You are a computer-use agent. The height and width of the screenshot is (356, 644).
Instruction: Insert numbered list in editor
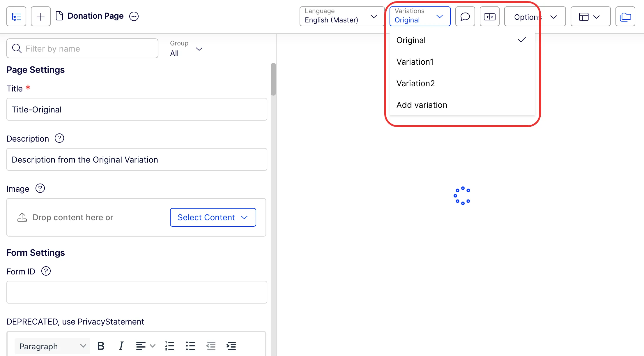(x=169, y=346)
